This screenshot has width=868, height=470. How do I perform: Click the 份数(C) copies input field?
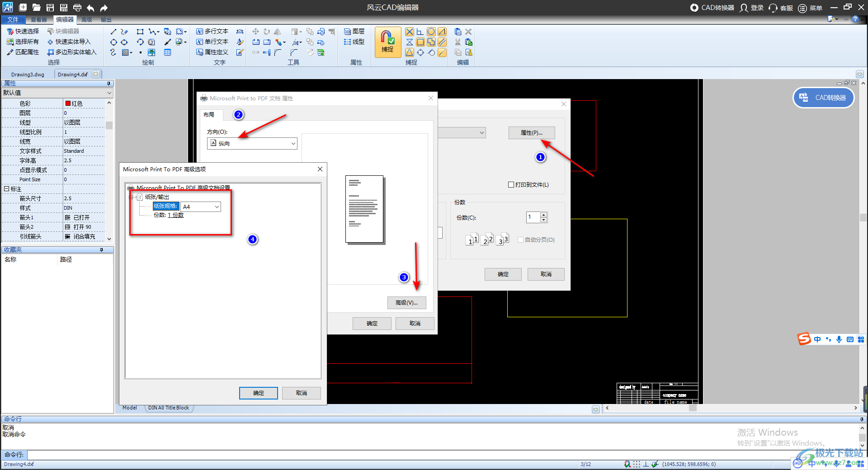coord(533,217)
